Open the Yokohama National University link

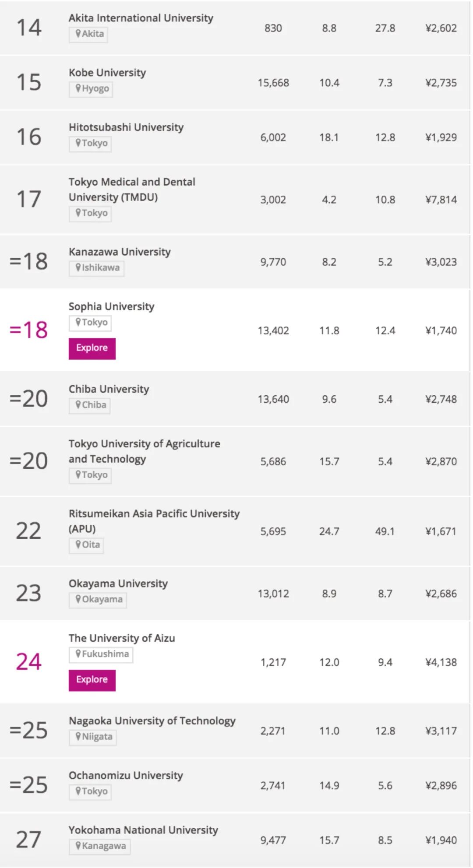[x=143, y=830]
